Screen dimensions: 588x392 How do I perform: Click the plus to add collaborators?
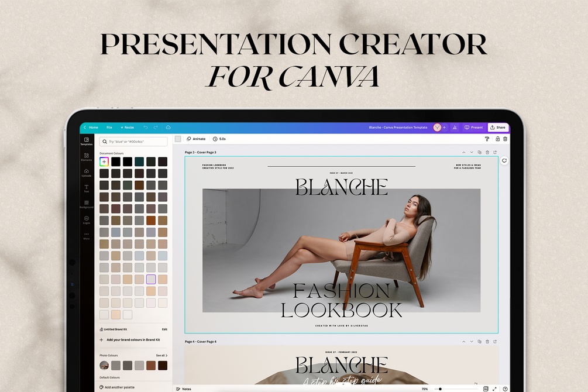[x=445, y=128]
